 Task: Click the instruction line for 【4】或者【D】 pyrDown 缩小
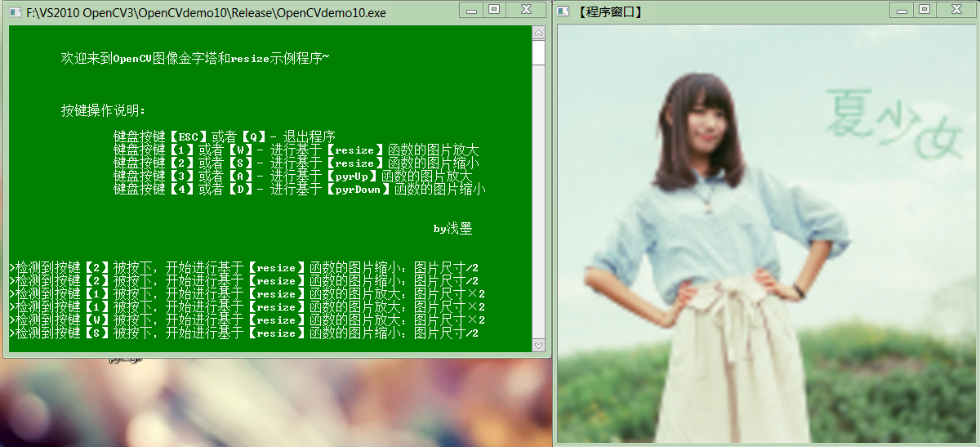[x=299, y=189]
